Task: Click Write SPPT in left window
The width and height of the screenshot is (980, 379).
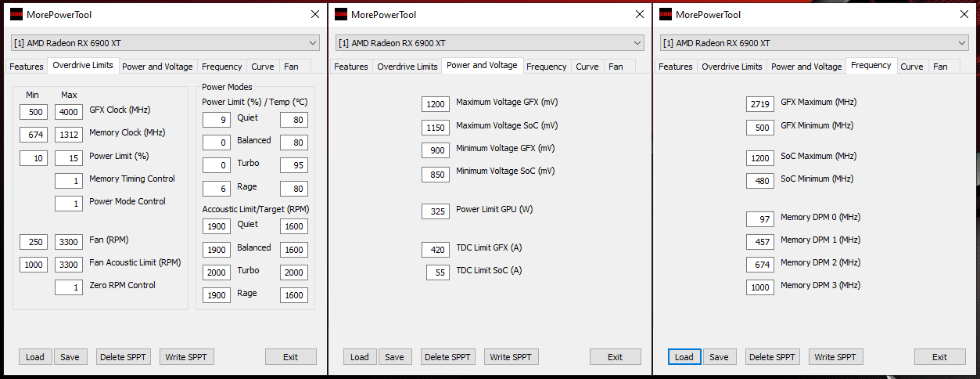Action: tap(187, 357)
